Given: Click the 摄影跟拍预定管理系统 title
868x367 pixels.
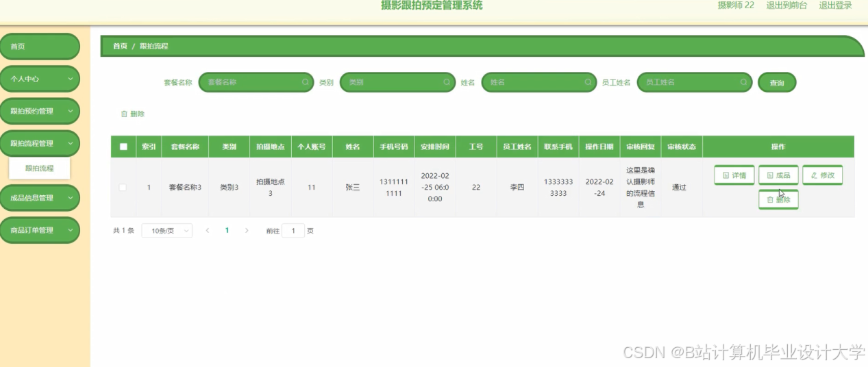Looking at the screenshot, I should click(x=432, y=5).
